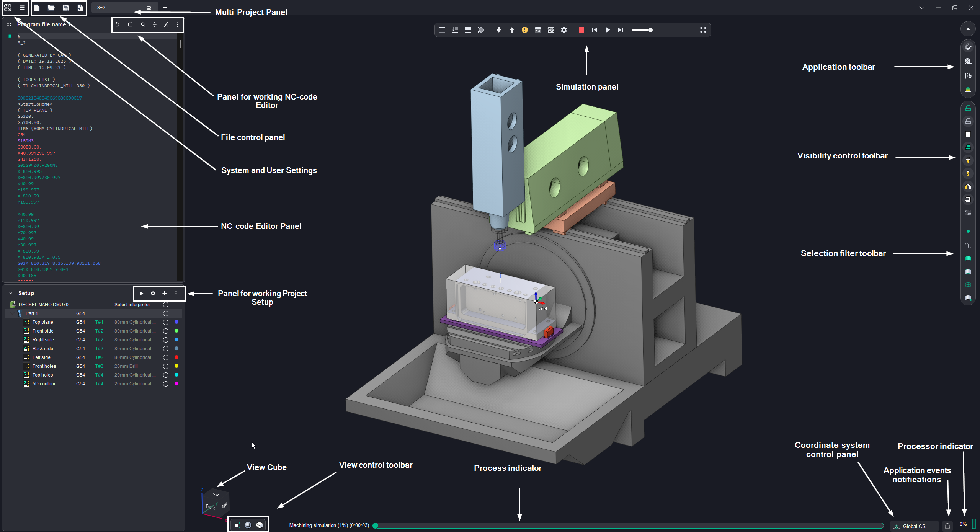Click the notifications bell icon
The height and width of the screenshot is (532, 980).
[947, 526]
